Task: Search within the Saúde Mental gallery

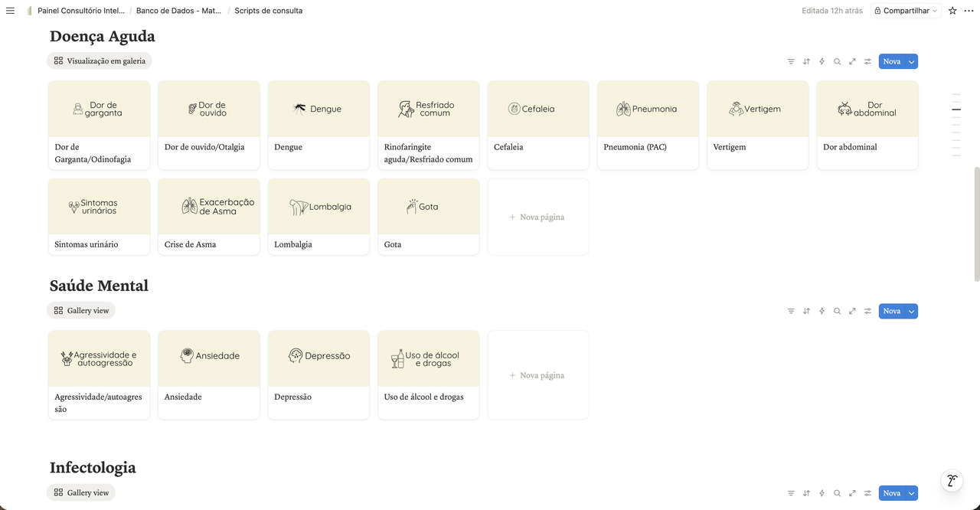Action: point(837,312)
